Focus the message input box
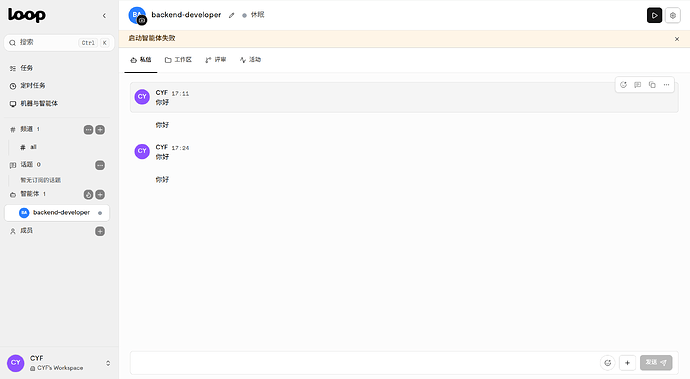The width and height of the screenshot is (690, 379). tap(363, 363)
